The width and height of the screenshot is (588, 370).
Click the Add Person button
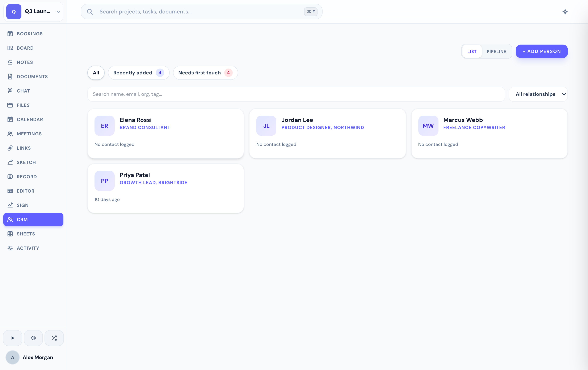pos(541,51)
